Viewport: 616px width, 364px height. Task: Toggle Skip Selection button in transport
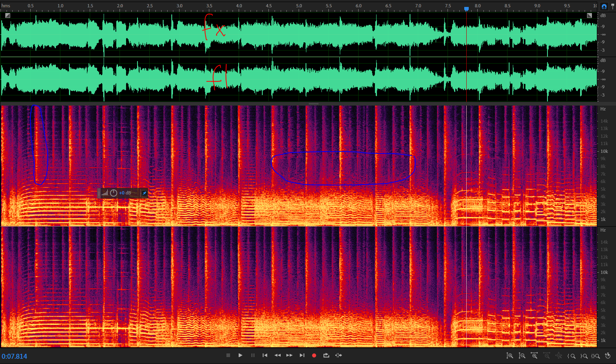[x=339, y=355]
